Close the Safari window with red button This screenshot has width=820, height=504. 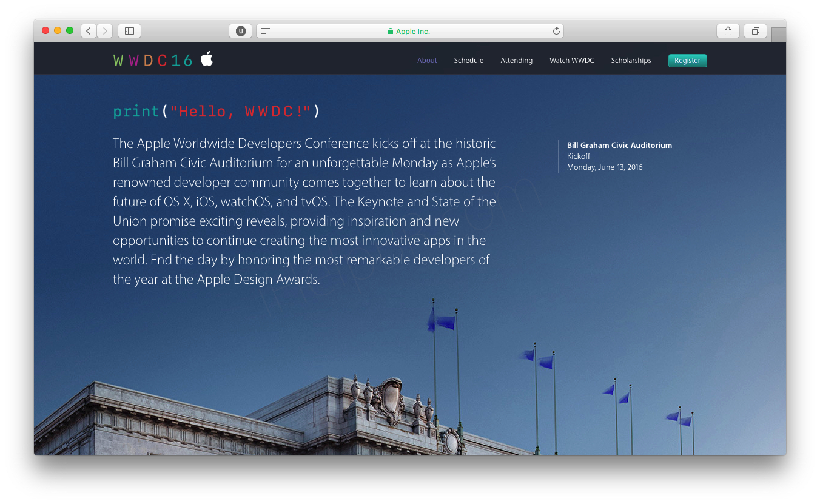tap(45, 30)
